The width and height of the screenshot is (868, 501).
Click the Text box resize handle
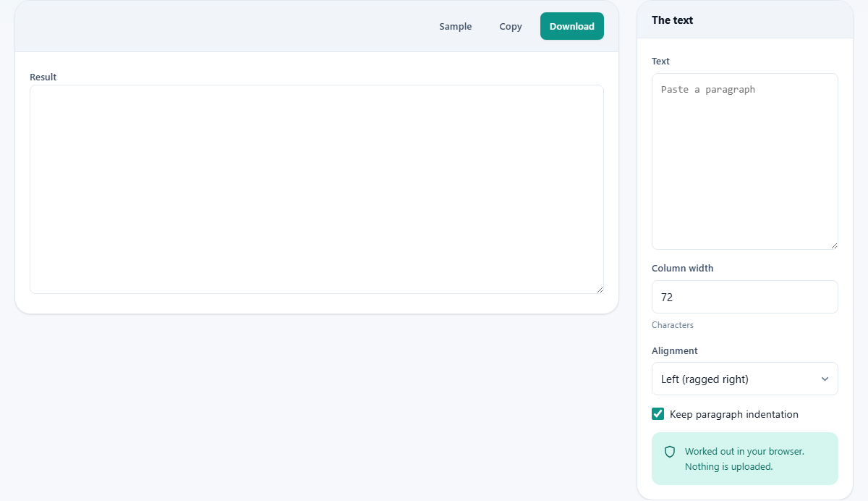(833, 245)
